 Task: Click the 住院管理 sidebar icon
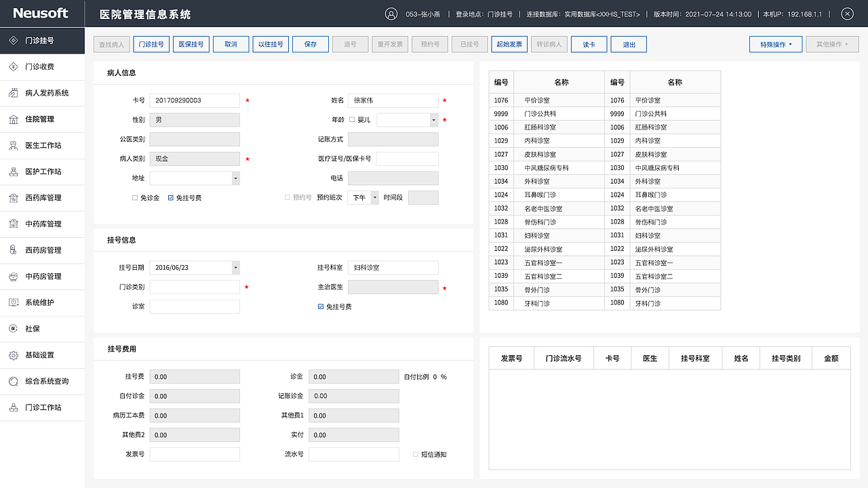(14, 119)
